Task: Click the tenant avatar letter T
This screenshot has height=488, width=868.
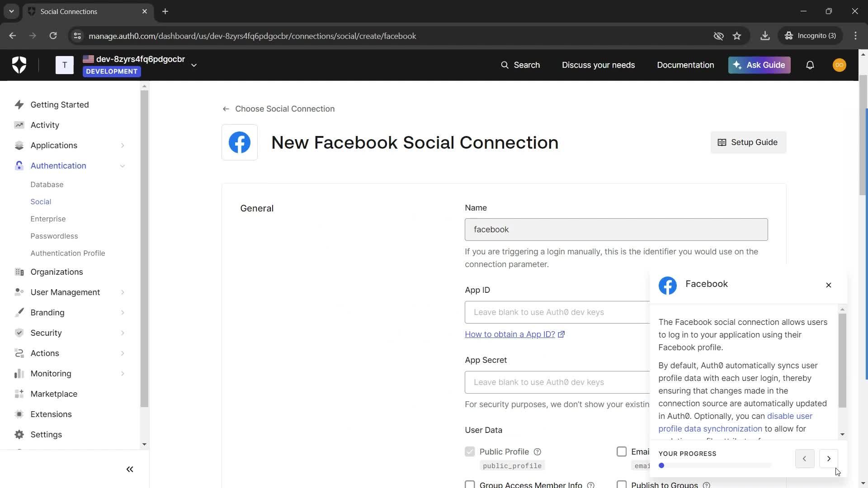Action: [65, 65]
